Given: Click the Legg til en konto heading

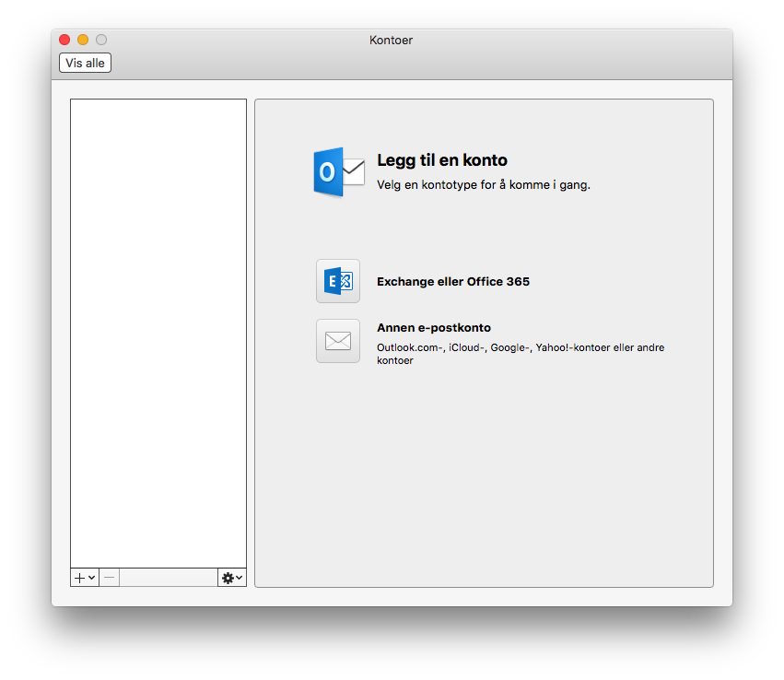Looking at the screenshot, I should point(442,160).
